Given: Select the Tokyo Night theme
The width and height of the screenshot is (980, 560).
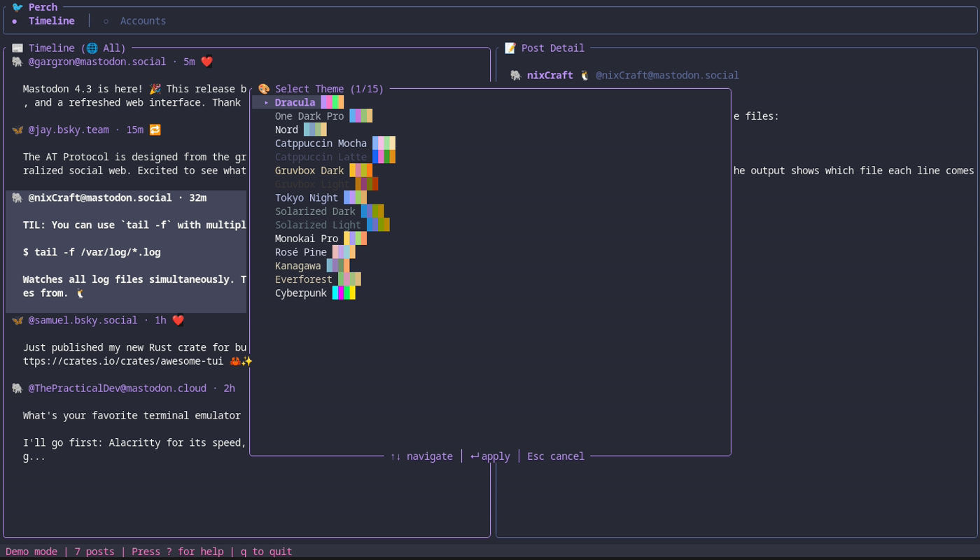Looking at the screenshot, I should click(x=307, y=198).
